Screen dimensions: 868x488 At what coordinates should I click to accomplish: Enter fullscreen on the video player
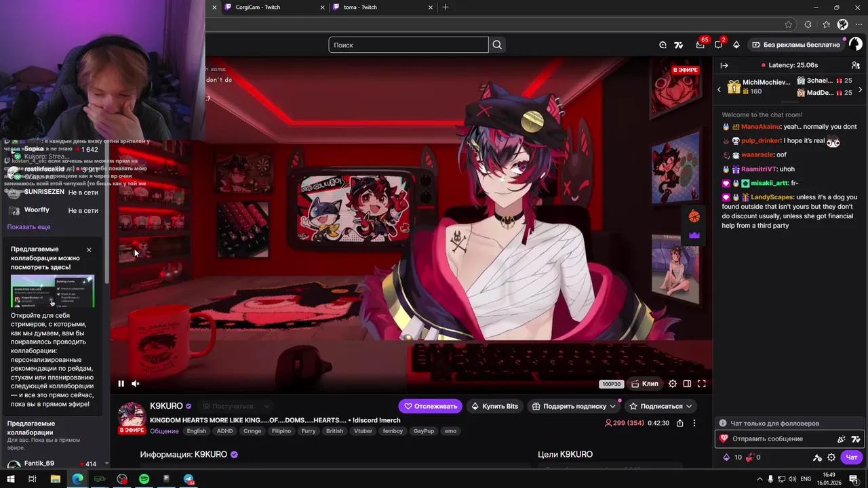point(702,384)
